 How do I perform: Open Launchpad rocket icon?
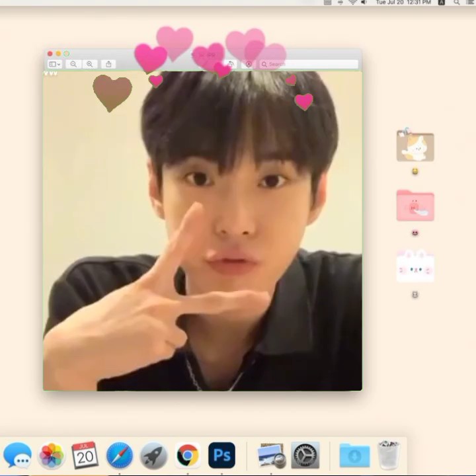click(x=153, y=456)
